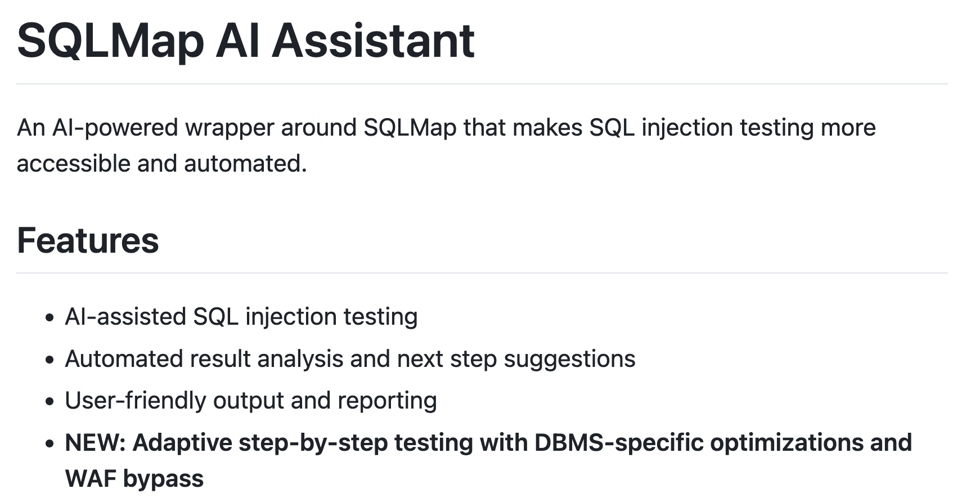Screen dimensions: 980x502
Task: Select the "Automated result analysis" list item text
Action: (x=350, y=359)
